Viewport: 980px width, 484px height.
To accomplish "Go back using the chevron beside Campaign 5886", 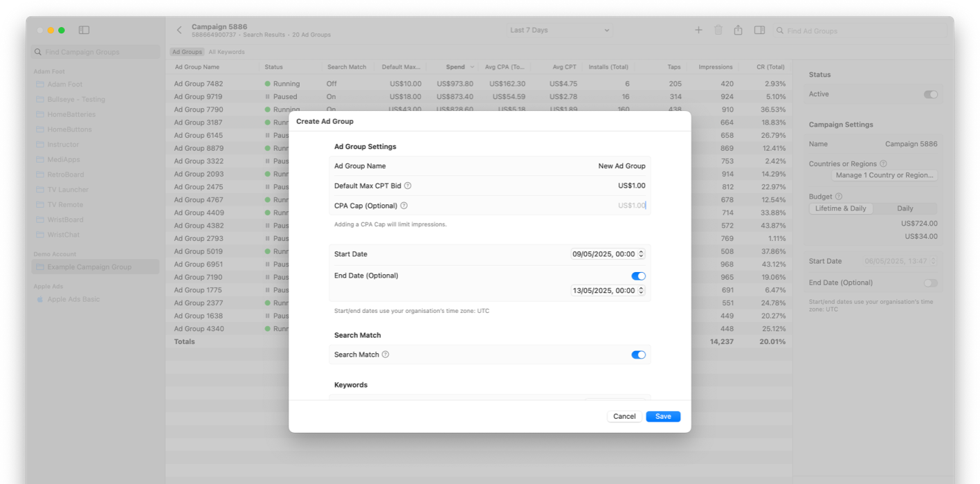I will point(179,30).
